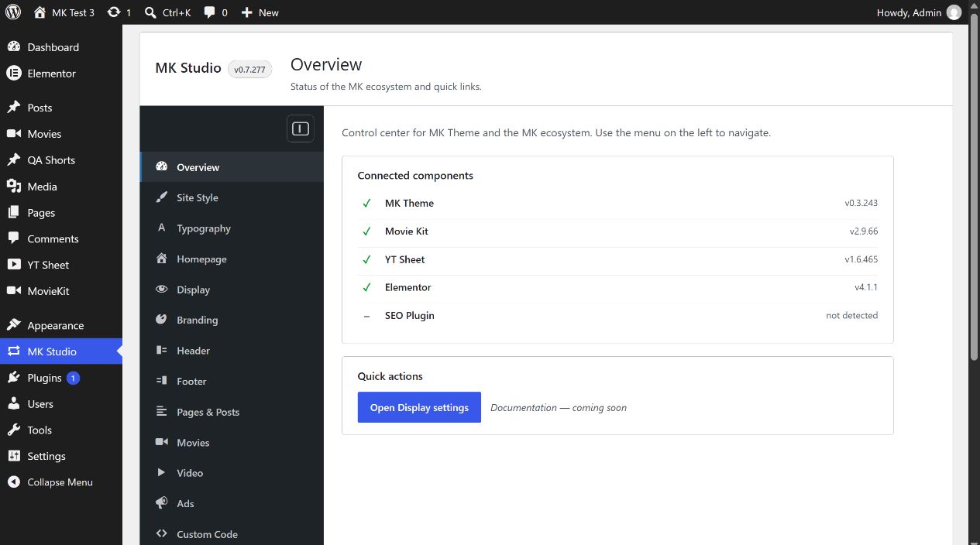Image resolution: width=980 pixels, height=545 pixels.
Task: Click the v2.9.66 version text
Action: pyautogui.click(x=864, y=231)
